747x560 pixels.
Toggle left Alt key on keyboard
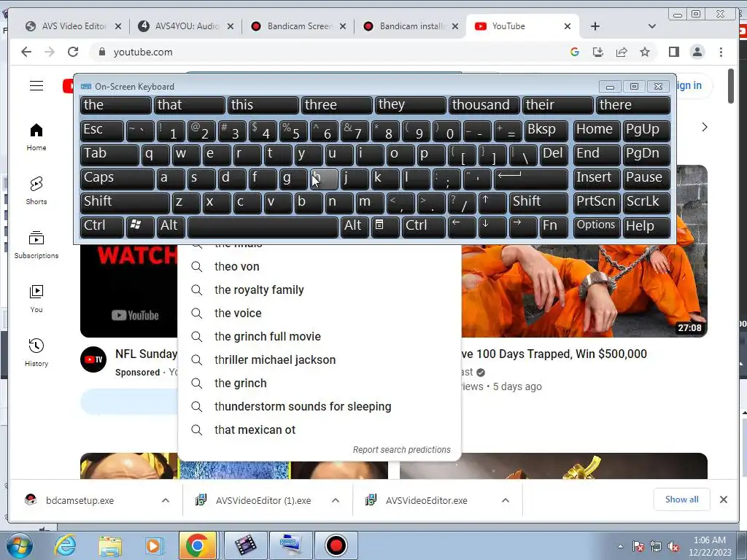point(171,226)
